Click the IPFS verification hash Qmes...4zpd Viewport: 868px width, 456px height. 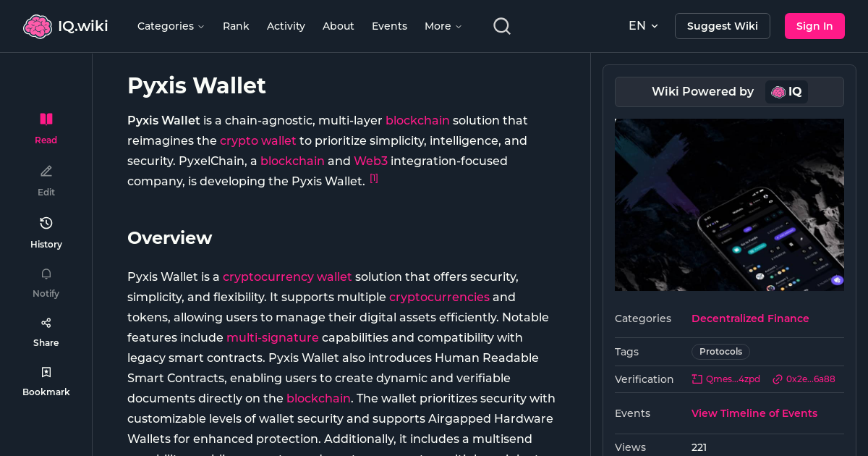[x=726, y=379]
